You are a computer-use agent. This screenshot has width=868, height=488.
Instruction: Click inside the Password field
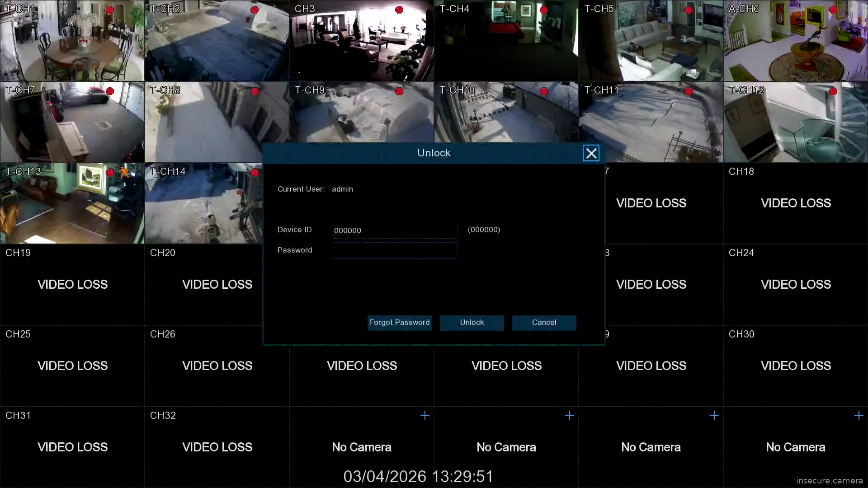tap(394, 250)
